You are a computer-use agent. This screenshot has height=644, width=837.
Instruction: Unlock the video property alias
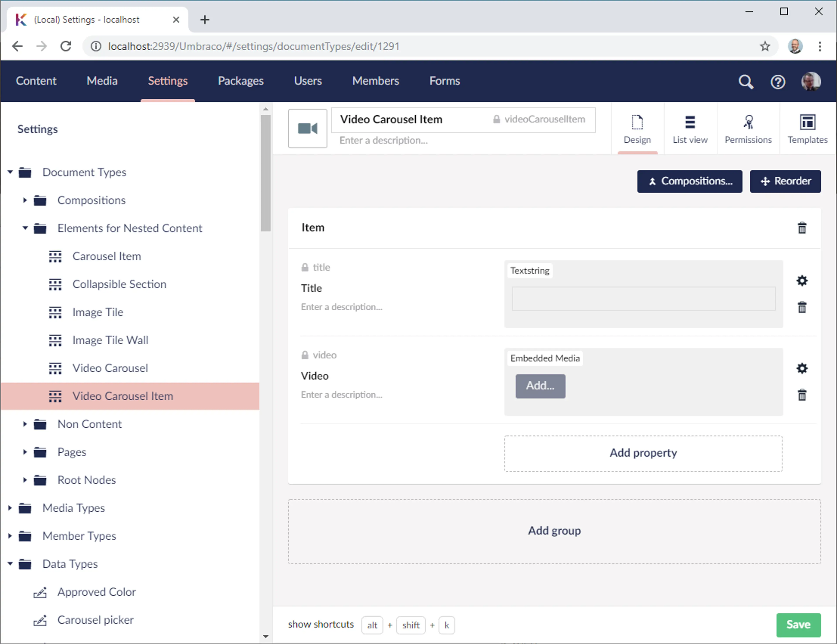pos(305,355)
